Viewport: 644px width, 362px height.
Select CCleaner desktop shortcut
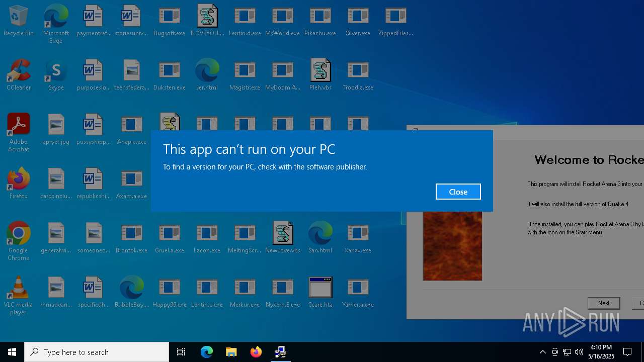click(x=19, y=75)
